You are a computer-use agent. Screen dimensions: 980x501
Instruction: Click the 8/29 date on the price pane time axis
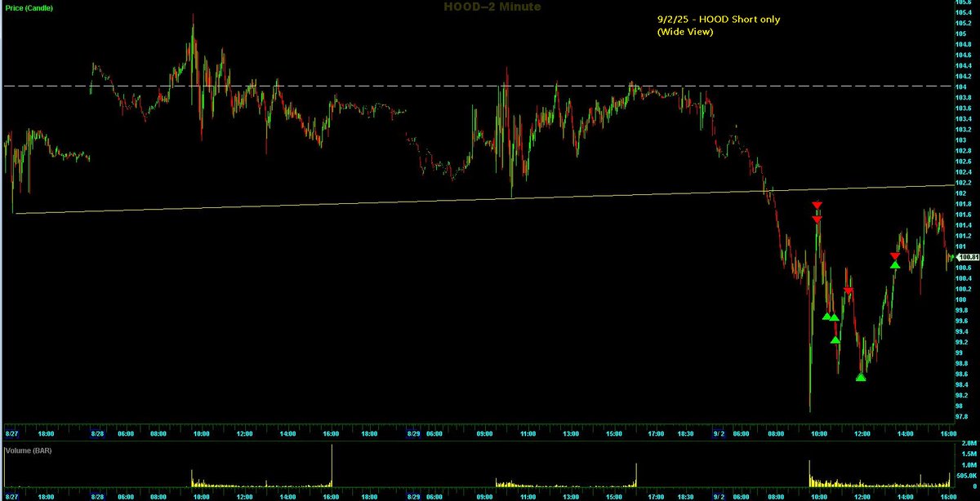414,435
